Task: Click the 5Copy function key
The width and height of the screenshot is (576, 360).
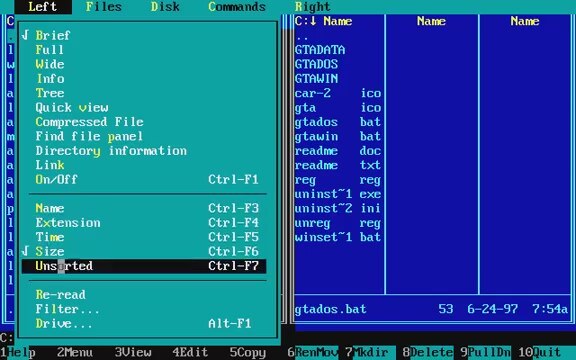Action: click(248, 352)
